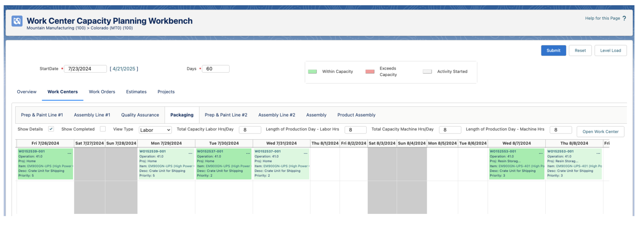644x229 pixels.
Task: Click the red Exceeds Capacity legend swatch
Action: pyautogui.click(x=370, y=72)
